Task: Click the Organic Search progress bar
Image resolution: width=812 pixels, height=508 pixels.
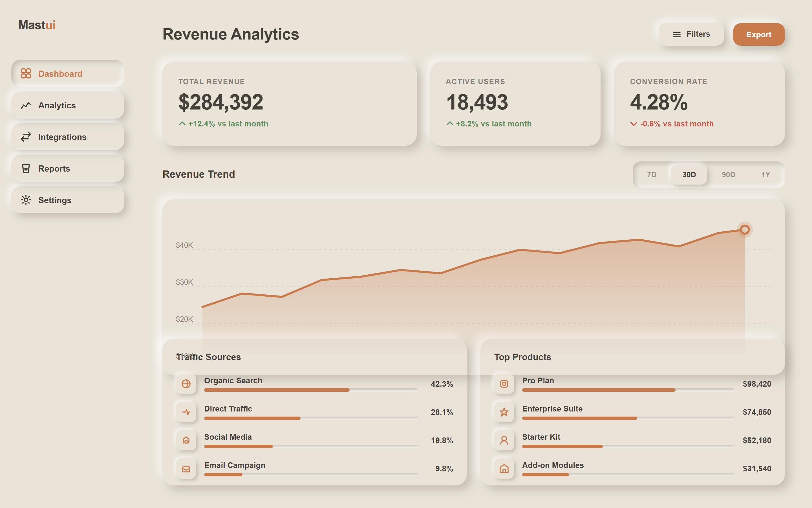Action: (311, 390)
